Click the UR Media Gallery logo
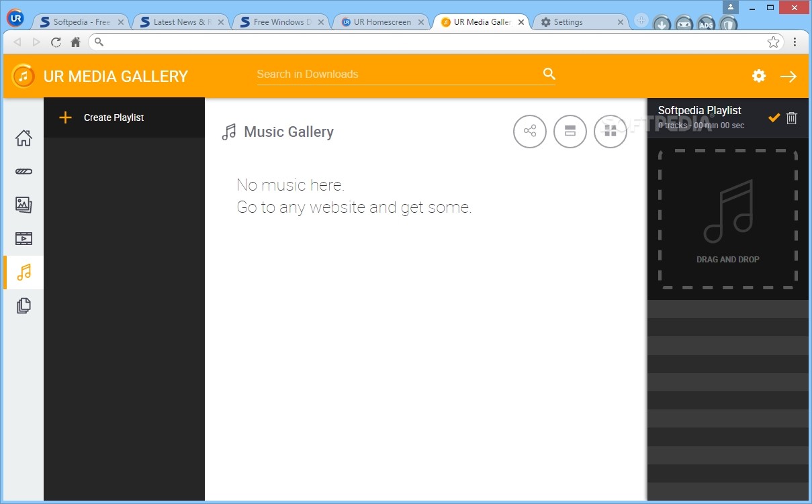This screenshot has height=504, width=812. (x=24, y=75)
